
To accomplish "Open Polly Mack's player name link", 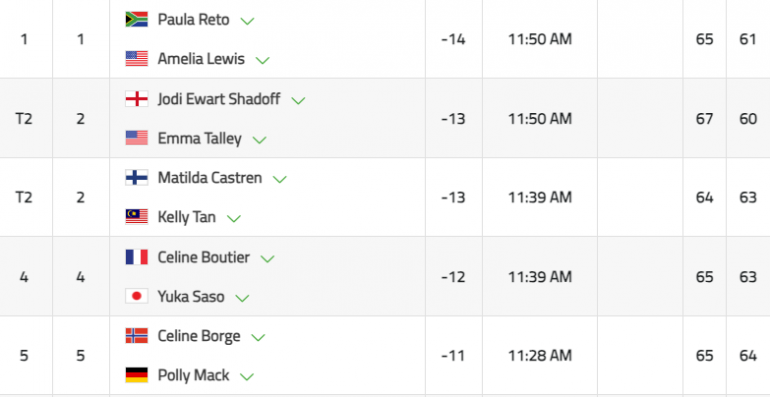I will [193, 375].
